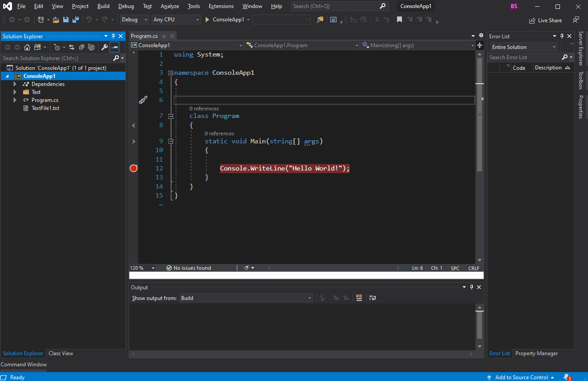Viewport: 588px width, 381px height.
Task: Open the Entire Solution filter dropdown
Action: point(523,47)
